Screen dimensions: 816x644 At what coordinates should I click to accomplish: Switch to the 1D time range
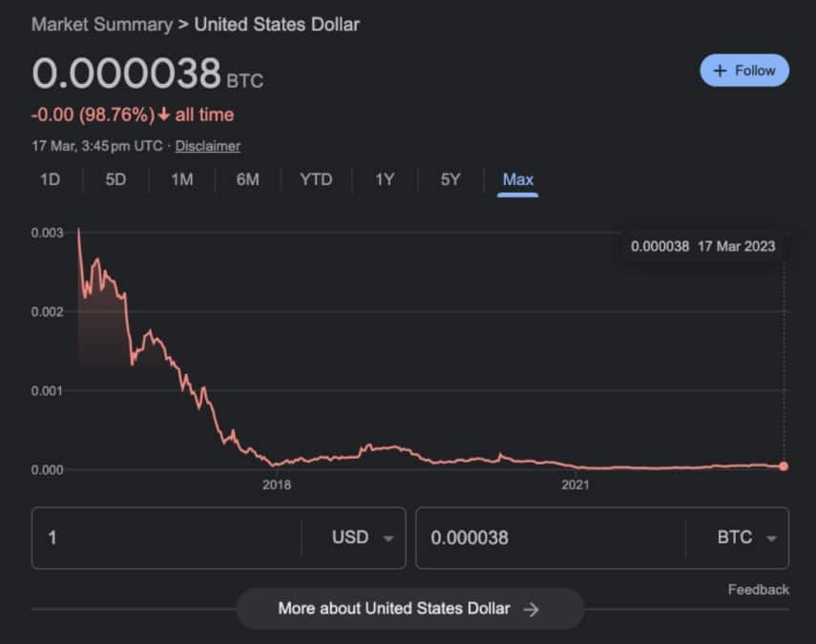[x=51, y=179]
